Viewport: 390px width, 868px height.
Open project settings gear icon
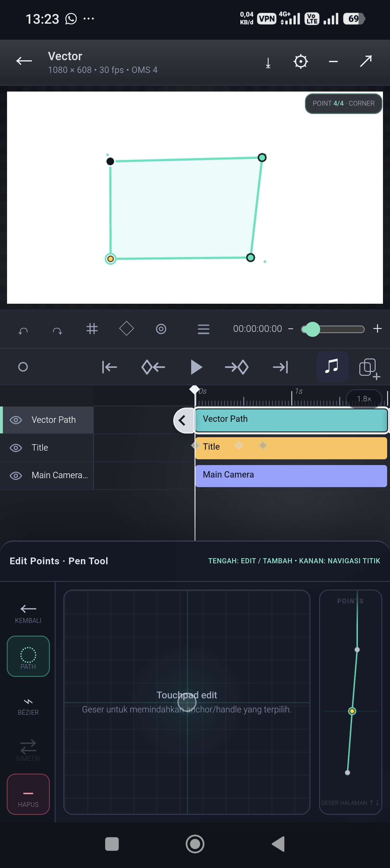click(x=300, y=62)
